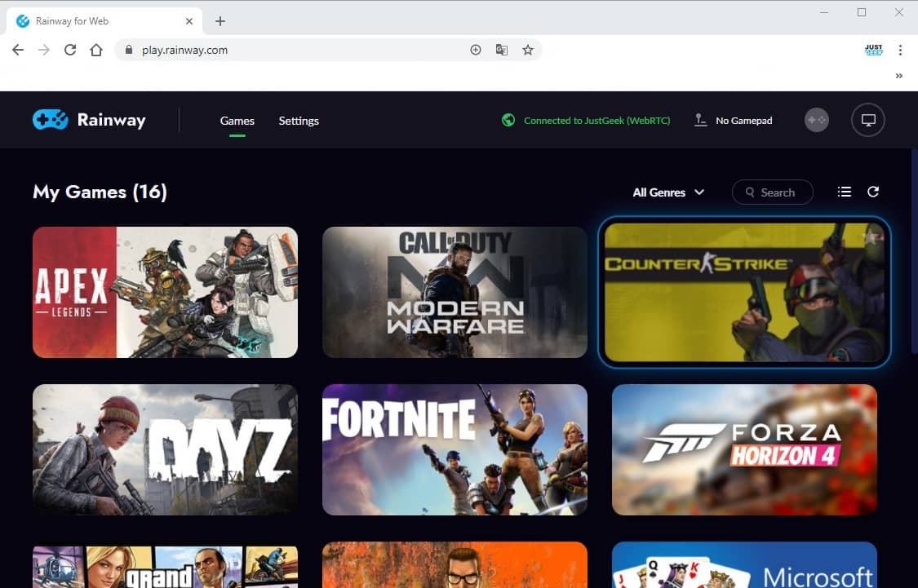Go forward in browser history

44,50
